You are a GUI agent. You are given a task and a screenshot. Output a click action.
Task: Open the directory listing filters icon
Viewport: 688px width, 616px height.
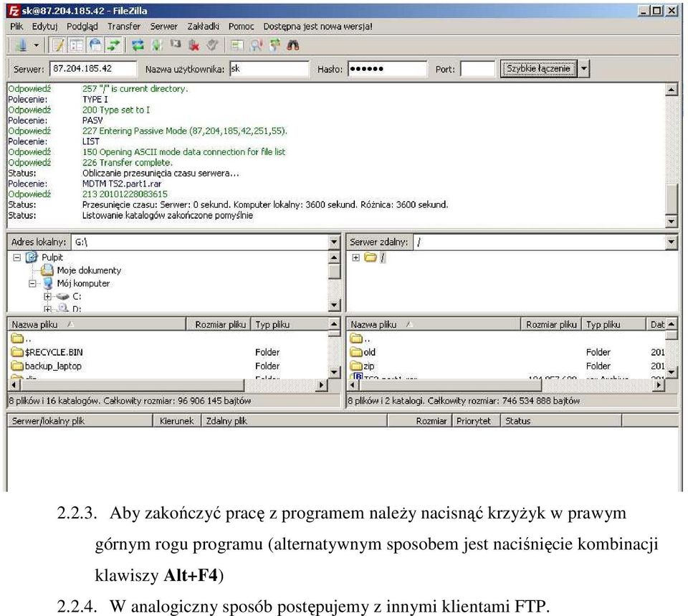coord(237,45)
